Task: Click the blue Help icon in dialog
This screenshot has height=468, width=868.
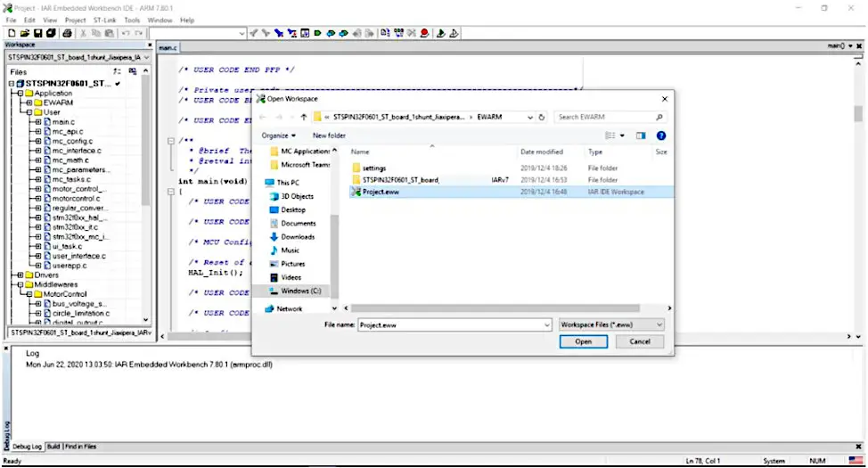Action: click(661, 135)
